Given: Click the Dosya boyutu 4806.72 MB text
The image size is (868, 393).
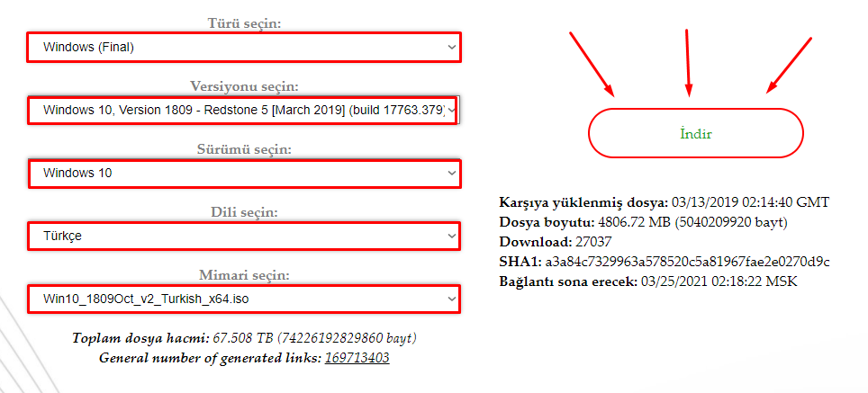Looking at the screenshot, I should pos(643,222).
